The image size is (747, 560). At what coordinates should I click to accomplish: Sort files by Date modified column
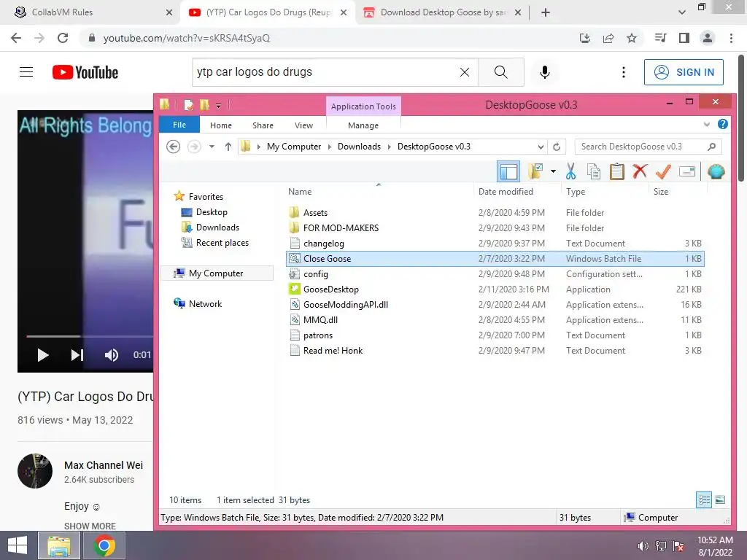[506, 192]
